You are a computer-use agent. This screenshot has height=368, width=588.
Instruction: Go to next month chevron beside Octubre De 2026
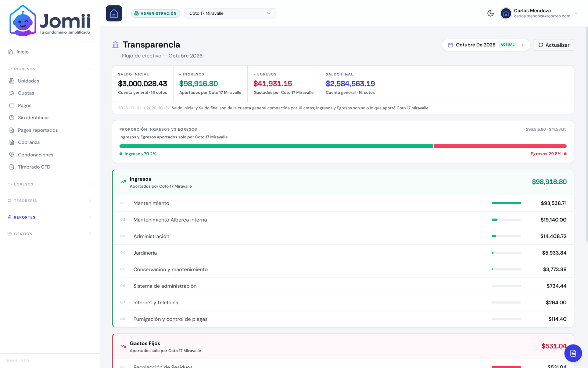click(522, 45)
